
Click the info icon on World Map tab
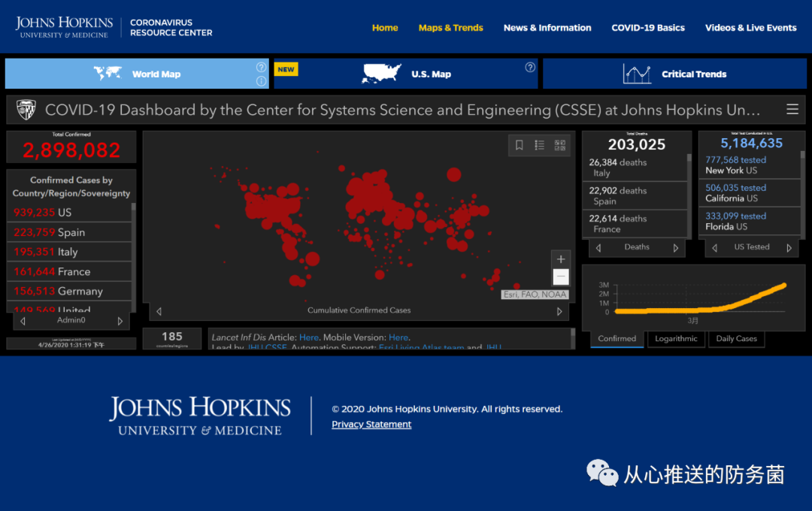pyautogui.click(x=261, y=80)
